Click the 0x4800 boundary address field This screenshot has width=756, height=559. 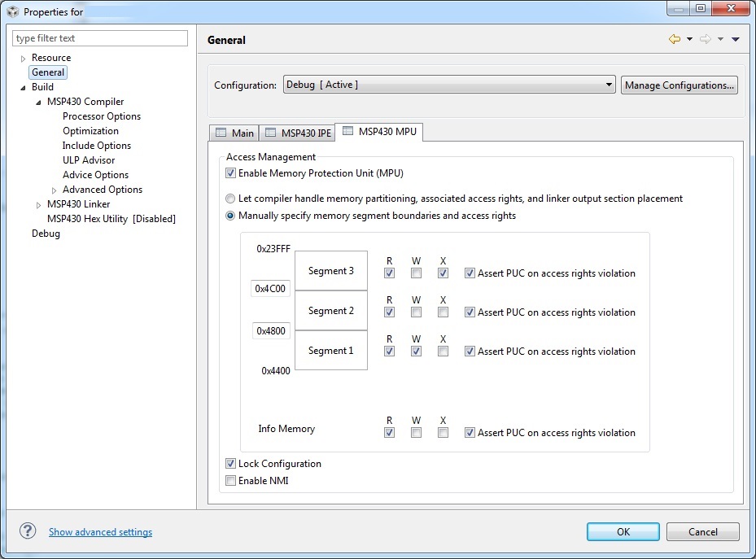(271, 331)
